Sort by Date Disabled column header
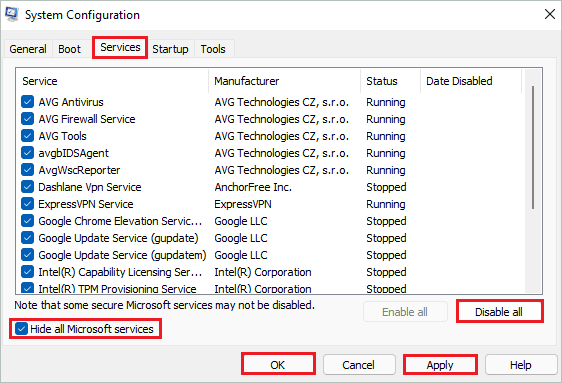 tap(471, 81)
